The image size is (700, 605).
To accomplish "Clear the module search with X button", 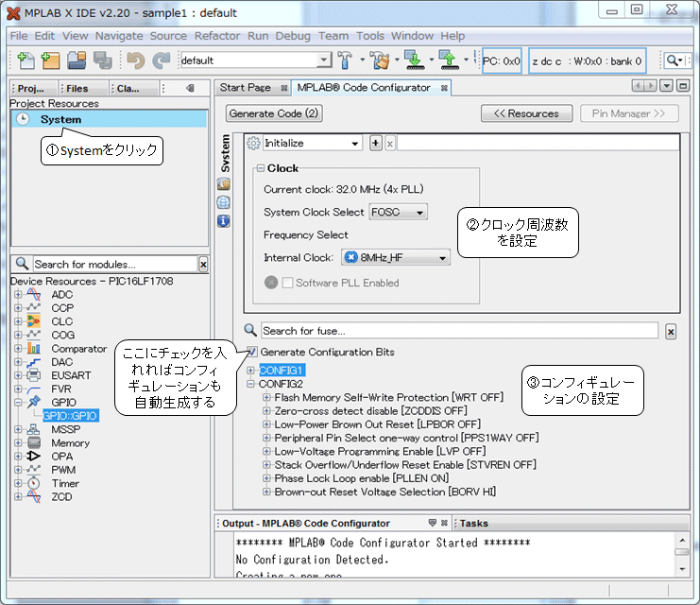I will click(203, 265).
